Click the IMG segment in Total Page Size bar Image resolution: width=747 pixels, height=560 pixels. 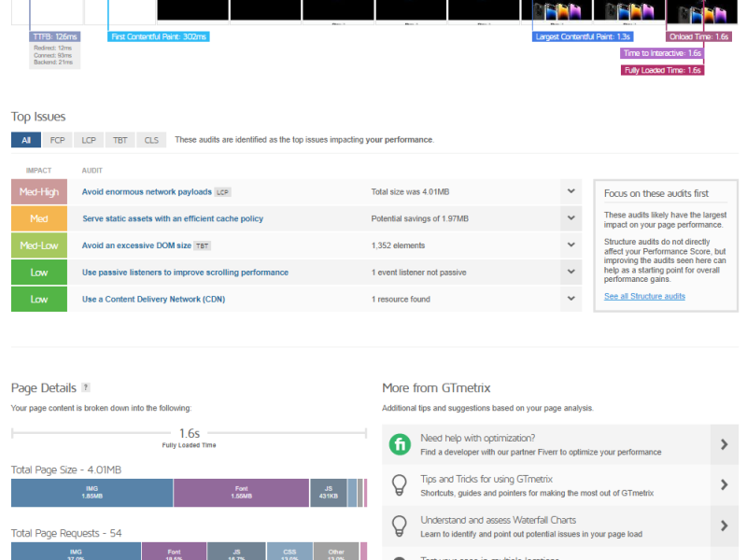pos(92,493)
